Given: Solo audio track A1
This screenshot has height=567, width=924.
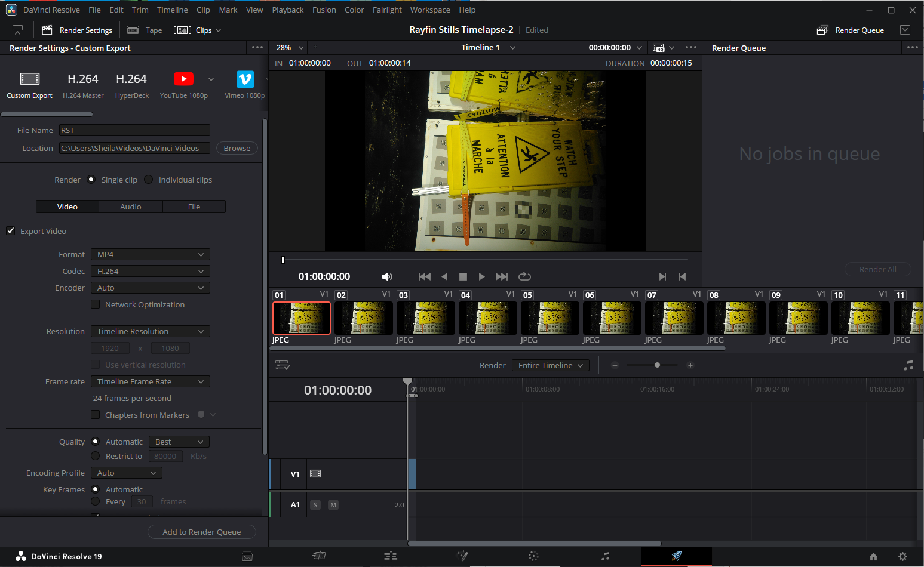Looking at the screenshot, I should tap(315, 505).
